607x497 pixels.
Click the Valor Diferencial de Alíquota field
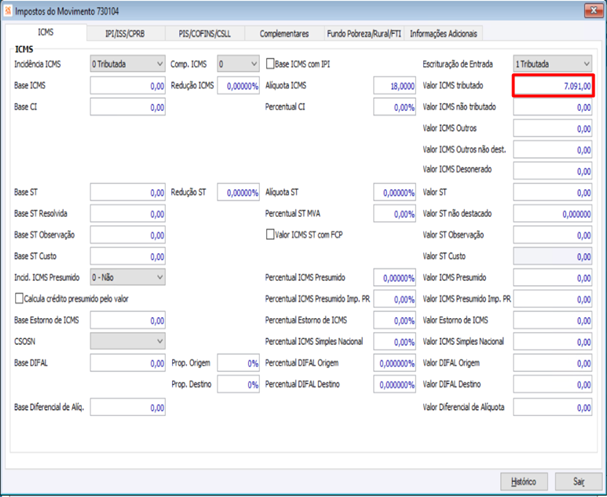(x=552, y=407)
